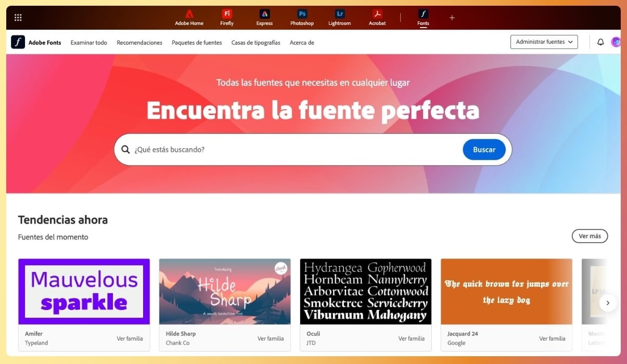
Task: View the Jacquard 24 family link
Action: 552,339
